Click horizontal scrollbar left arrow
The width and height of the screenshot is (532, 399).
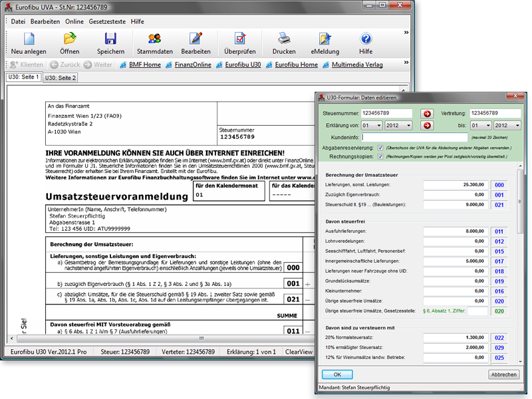tap(12, 338)
